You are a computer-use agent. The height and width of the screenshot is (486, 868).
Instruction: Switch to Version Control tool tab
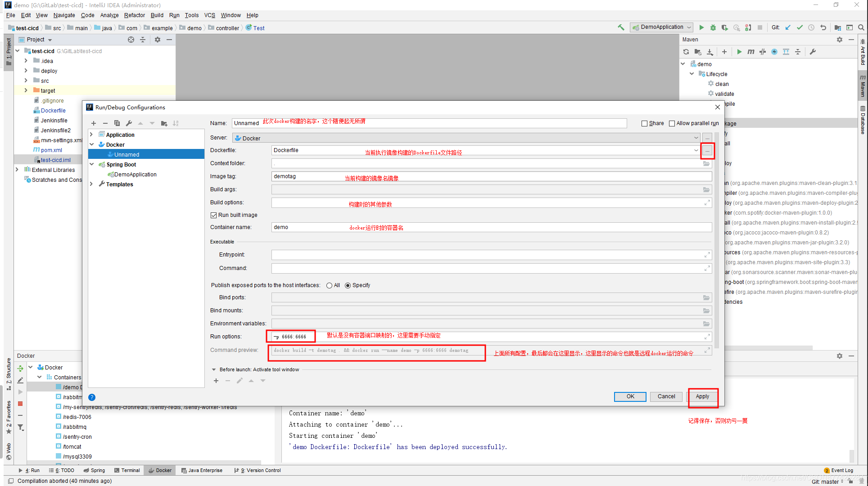click(258, 471)
